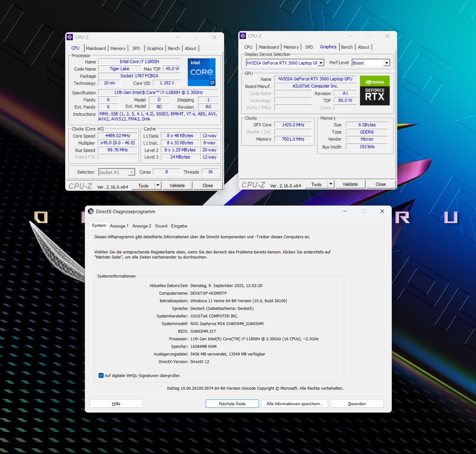Click Validate in the right CPU-Z window

[x=350, y=184]
